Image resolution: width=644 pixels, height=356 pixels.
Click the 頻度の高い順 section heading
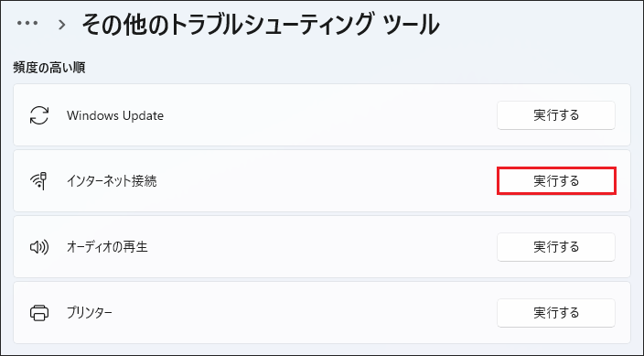pyautogui.click(x=49, y=68)
